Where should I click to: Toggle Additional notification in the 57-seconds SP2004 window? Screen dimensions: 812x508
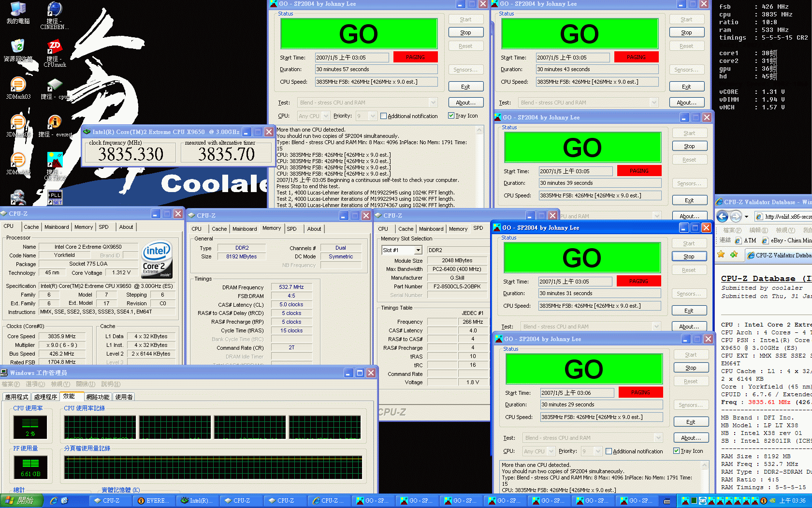pyautogui.click(x=409, y=116)
